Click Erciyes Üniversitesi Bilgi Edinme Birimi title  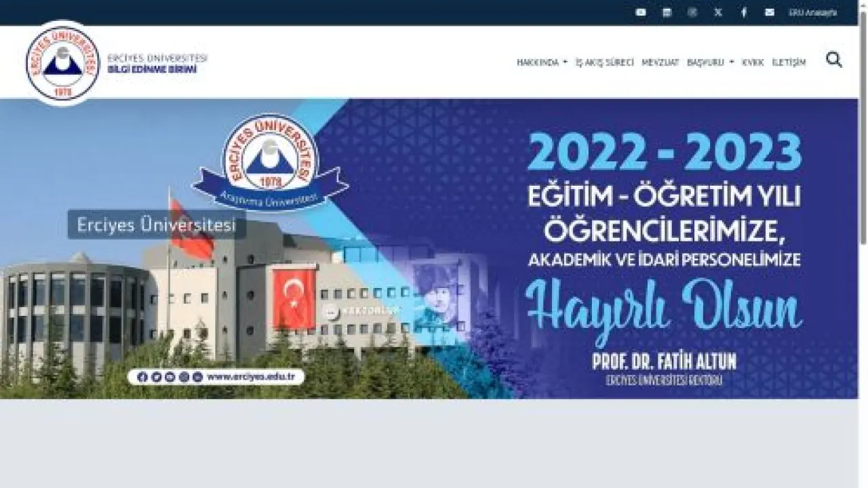(x=157, y=64)
